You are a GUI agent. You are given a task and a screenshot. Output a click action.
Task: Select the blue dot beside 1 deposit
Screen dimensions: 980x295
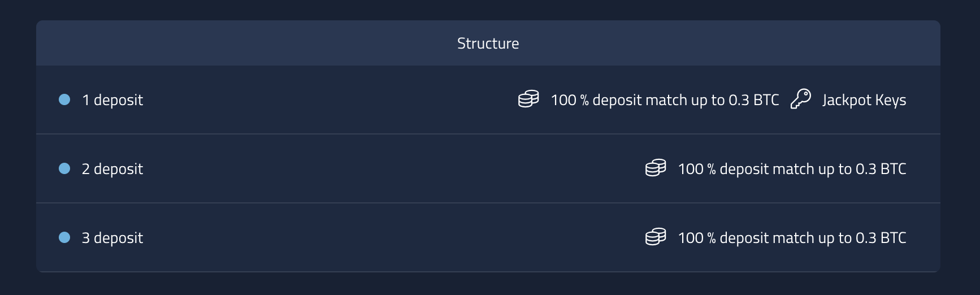point(64,99)
